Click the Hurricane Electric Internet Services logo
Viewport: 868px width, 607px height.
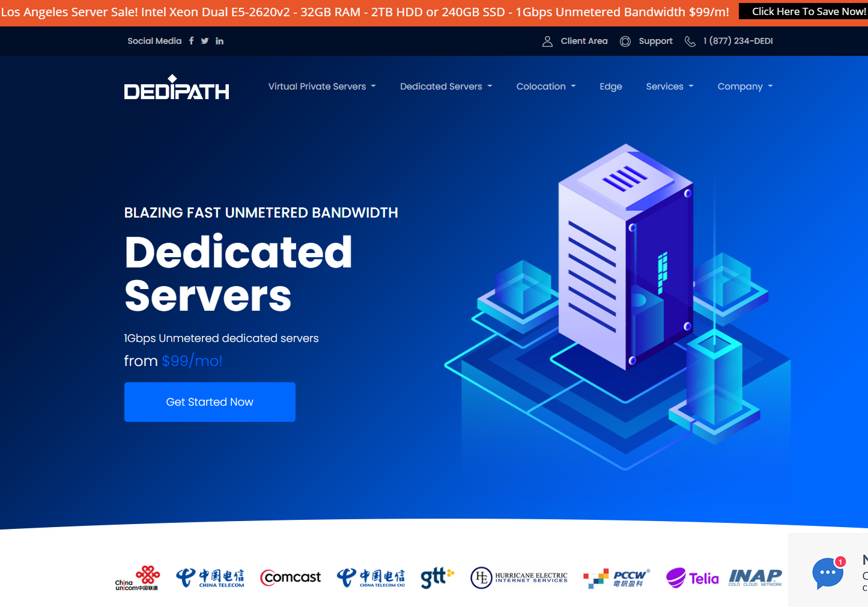[519, 578]
